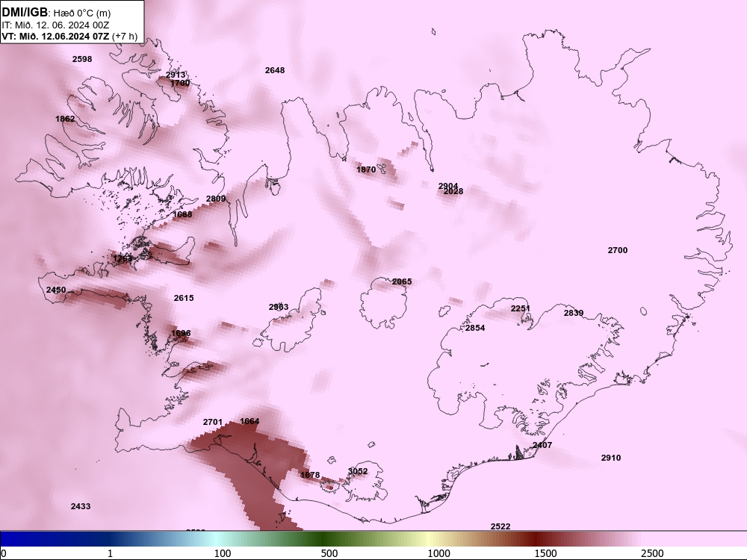
Task: Select the 2809 value label on the map
Action: (216, 199)
